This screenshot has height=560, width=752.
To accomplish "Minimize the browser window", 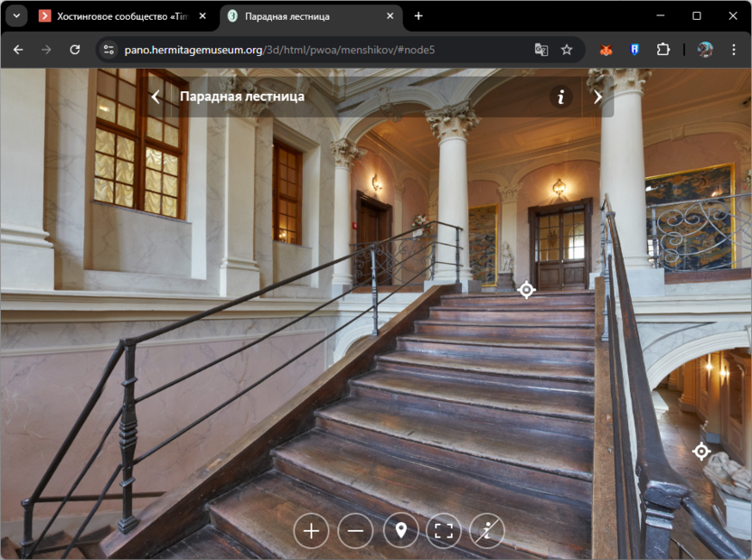I will click(x=661, y=16).
